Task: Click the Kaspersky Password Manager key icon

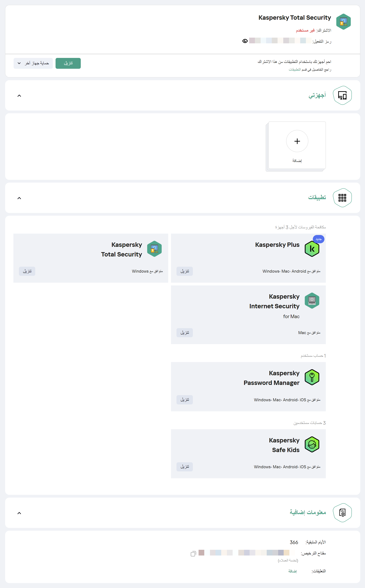Action: pyautogui.click(x=312, y=377)
